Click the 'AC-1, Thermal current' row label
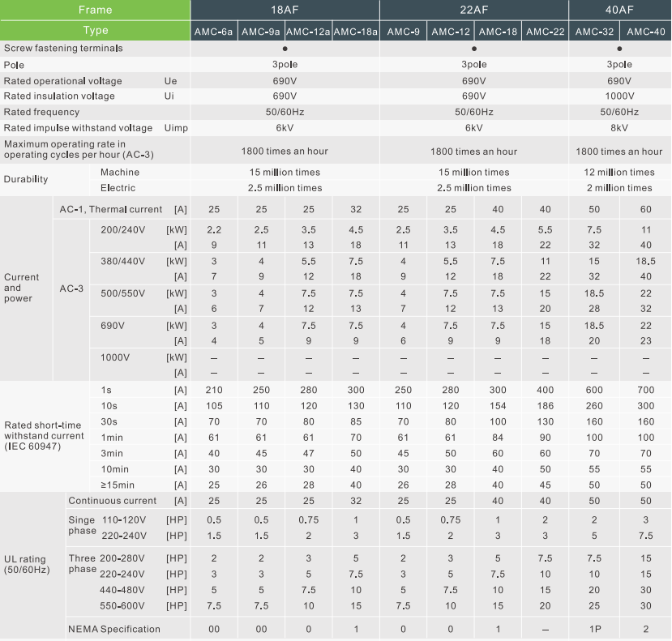Viewport: 672px width, 641px height. [x=111, y=209]
